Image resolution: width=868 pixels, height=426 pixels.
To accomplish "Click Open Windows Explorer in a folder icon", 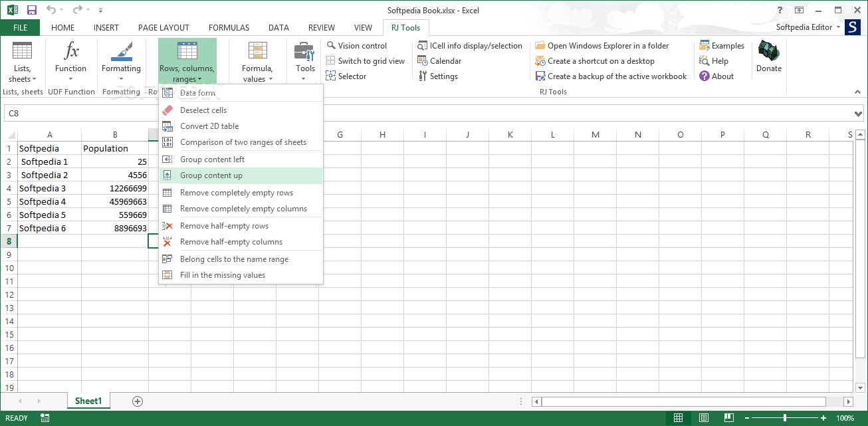I will (x=540, y=46).
